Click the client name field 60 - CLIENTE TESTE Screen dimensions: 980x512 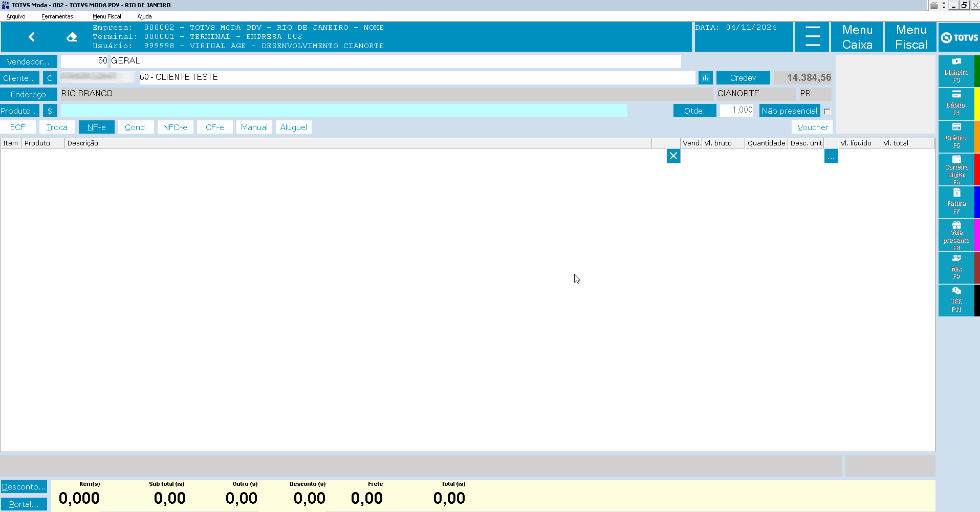[x=417, y=77]
